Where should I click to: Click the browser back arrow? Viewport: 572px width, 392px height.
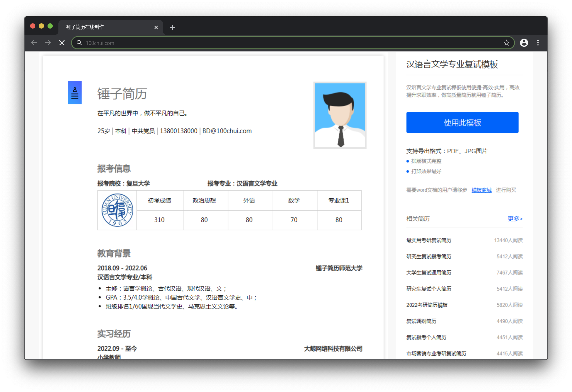tap(34, 43)
